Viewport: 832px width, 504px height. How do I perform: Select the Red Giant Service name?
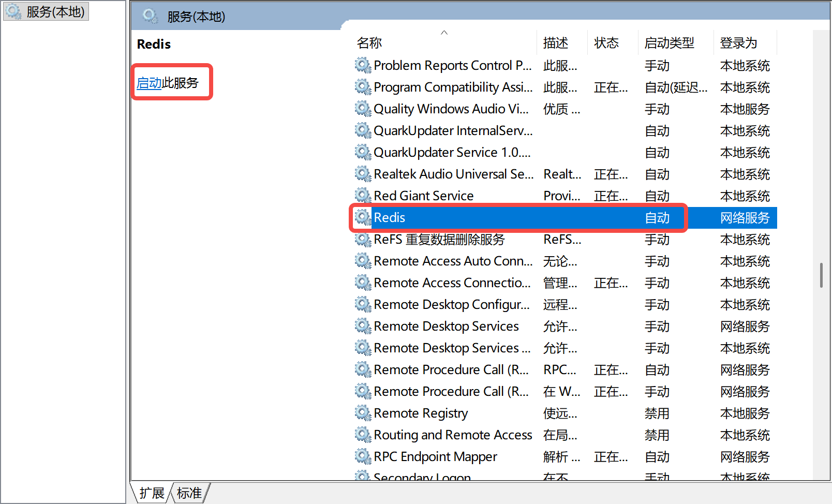click(424, 196)
